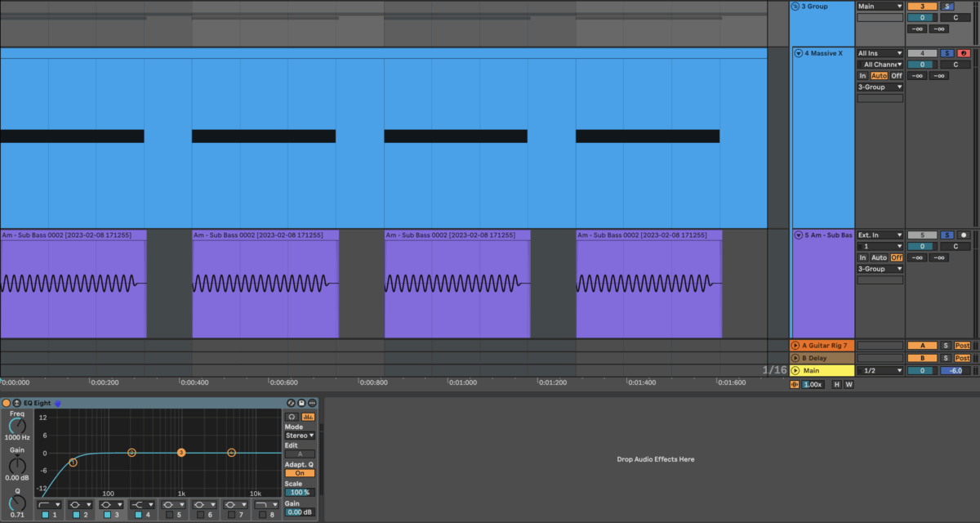The height and width of the screenshot is (523, 980).
Task: Collapse the 4 Massive X track
Action: pyautogui.click(x=799, y=54)
